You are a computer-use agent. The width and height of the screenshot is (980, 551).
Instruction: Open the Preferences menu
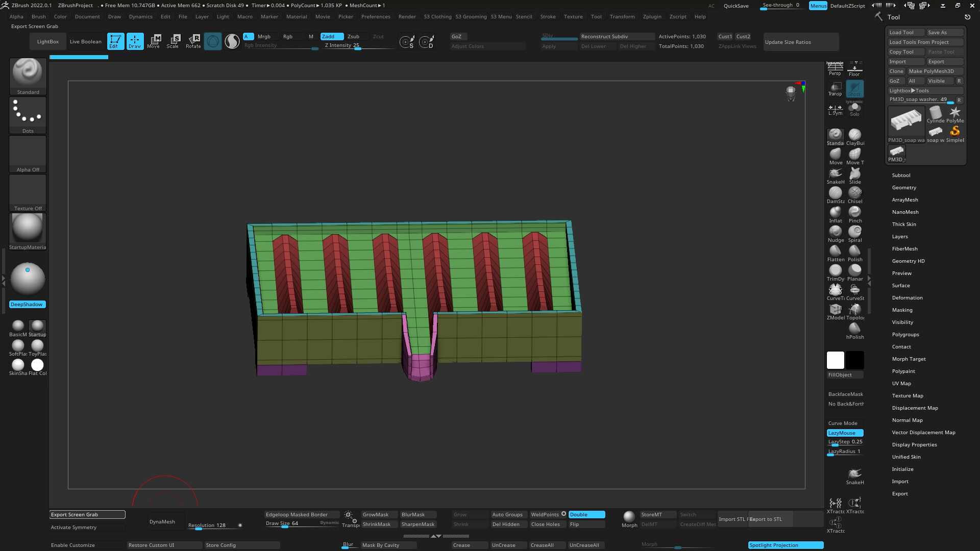tap(376, 16)
